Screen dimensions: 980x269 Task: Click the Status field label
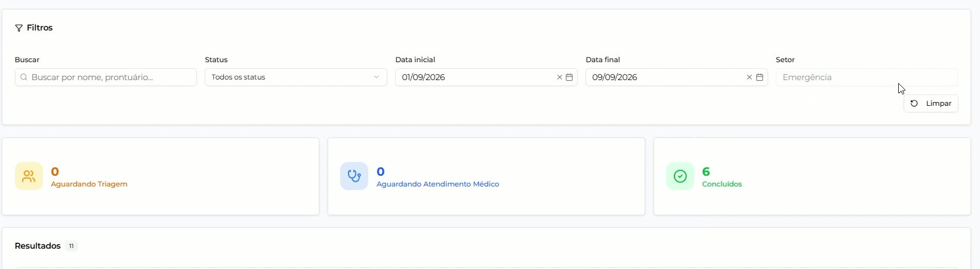pos(216,60)
